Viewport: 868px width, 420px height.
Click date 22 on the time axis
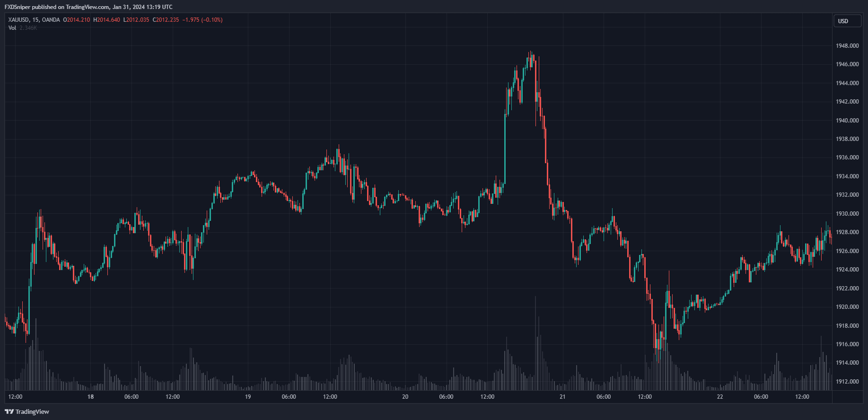coord(720,397)
